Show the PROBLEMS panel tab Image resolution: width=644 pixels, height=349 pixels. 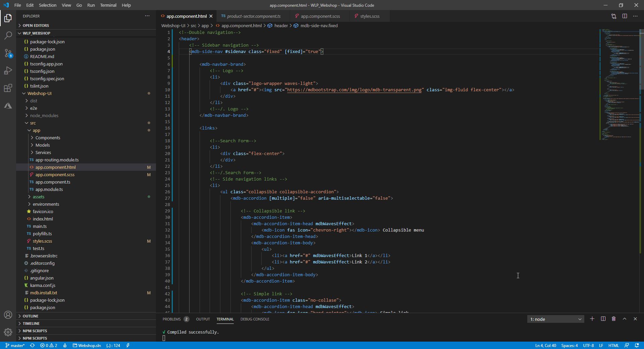tap(176, 319)
